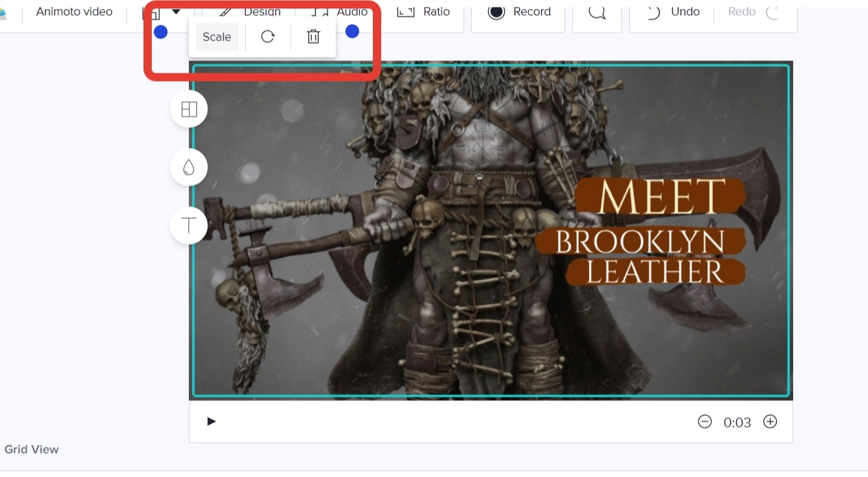Select the LEATHER text block

(656, 272)
